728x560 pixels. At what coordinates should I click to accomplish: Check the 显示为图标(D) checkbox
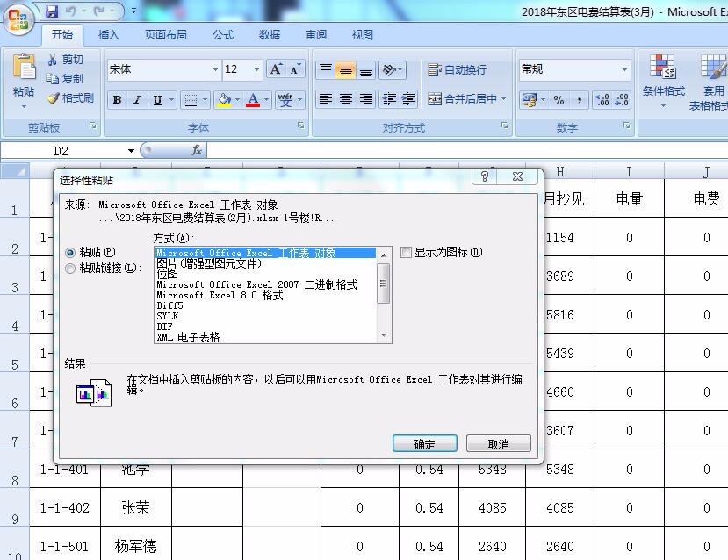coord(406,253)
